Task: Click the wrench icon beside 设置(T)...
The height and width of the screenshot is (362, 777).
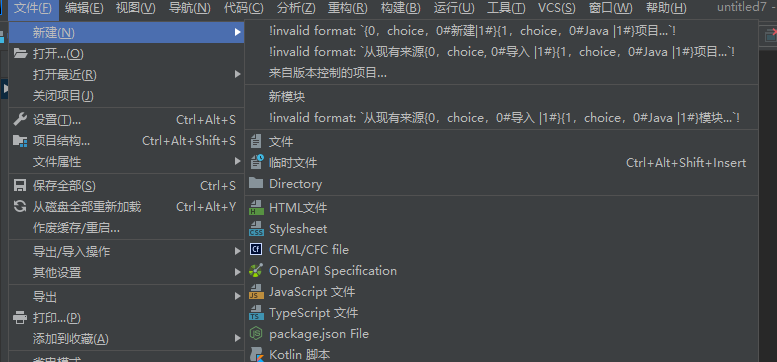Action: pos(20,119)
